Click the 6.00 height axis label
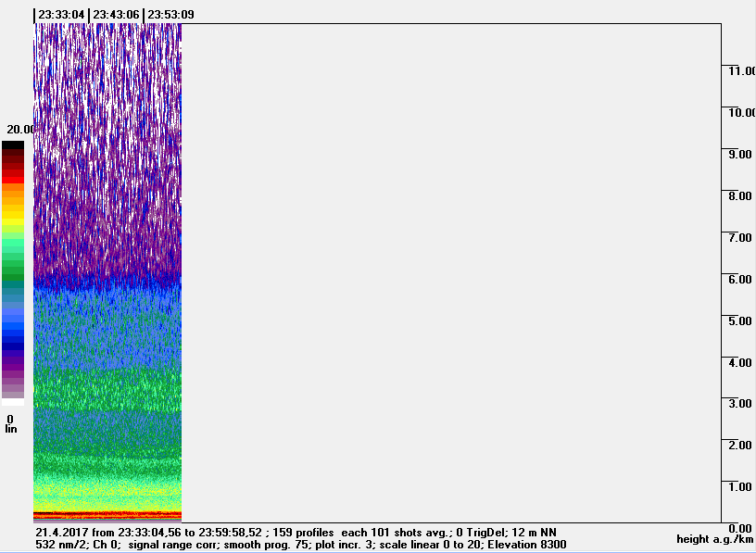Image resolution: width=756 pixels, height=553 pixels. 740,279
